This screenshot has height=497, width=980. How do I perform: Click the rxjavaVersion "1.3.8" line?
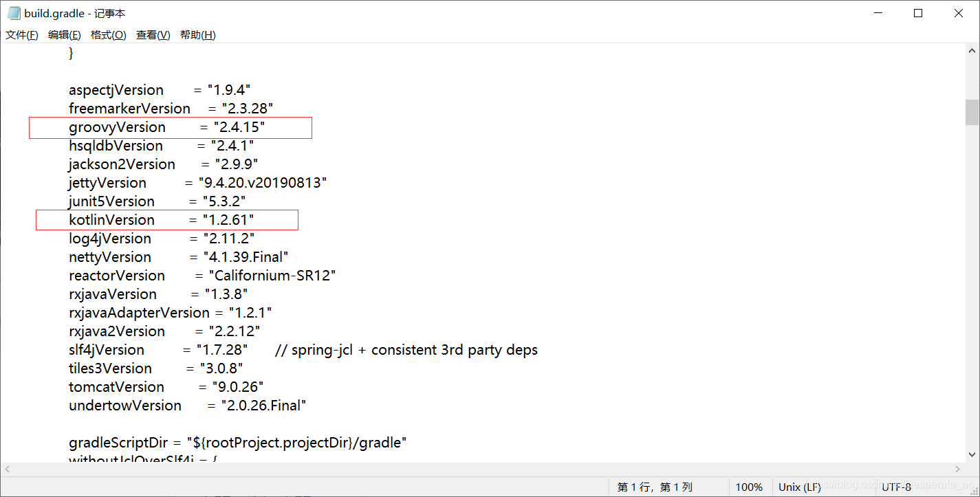(158, 294)
